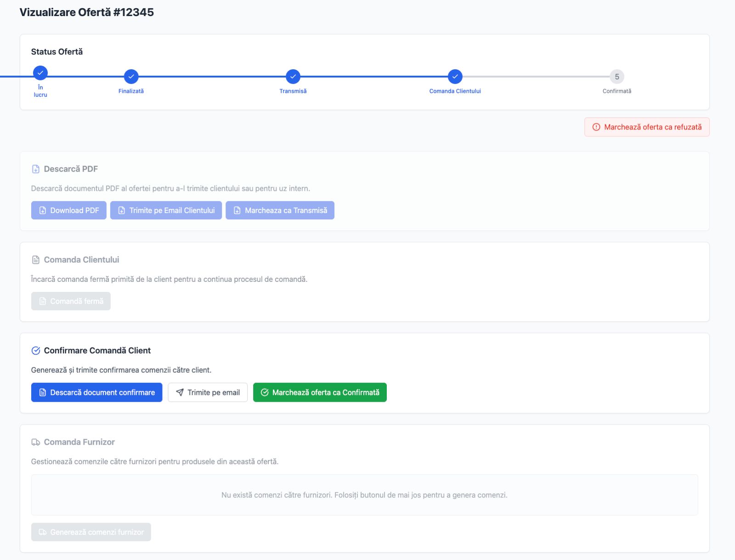This screenshot has height=560, width=735.
Task: Click the 'Transmisă' status step marker
Action: (x=293, y=77)
